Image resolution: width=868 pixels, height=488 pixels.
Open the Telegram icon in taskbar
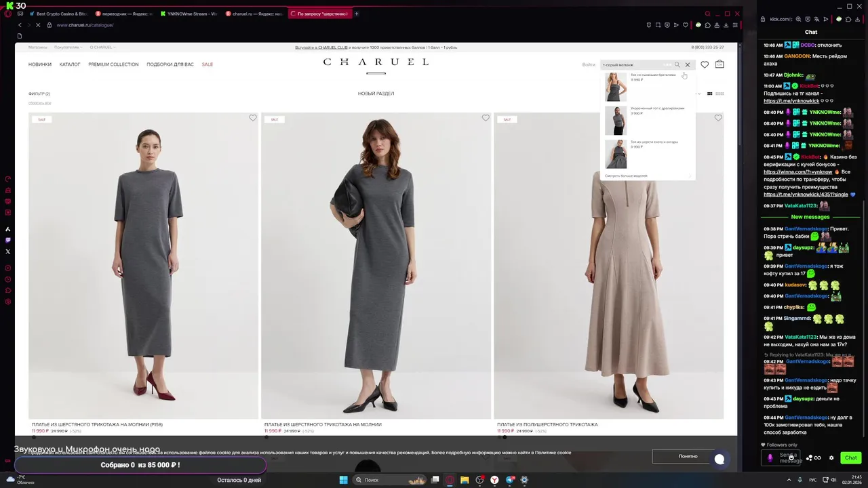(510, 480)
